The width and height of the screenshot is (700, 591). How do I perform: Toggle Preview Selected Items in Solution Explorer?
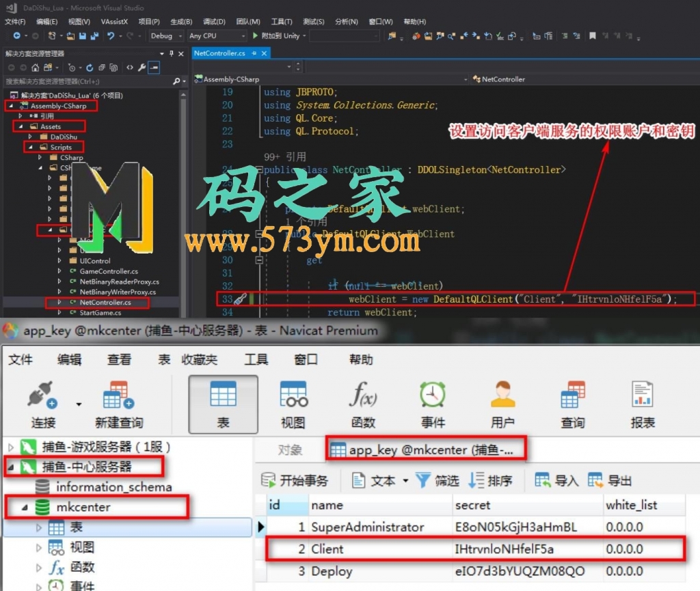click(x=154, y=68)
